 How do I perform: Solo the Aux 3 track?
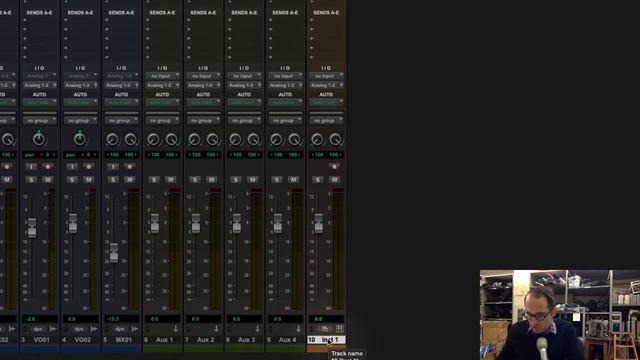point(236,180)
